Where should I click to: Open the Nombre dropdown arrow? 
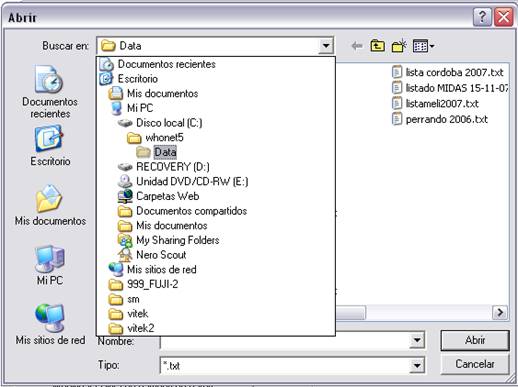417,341
